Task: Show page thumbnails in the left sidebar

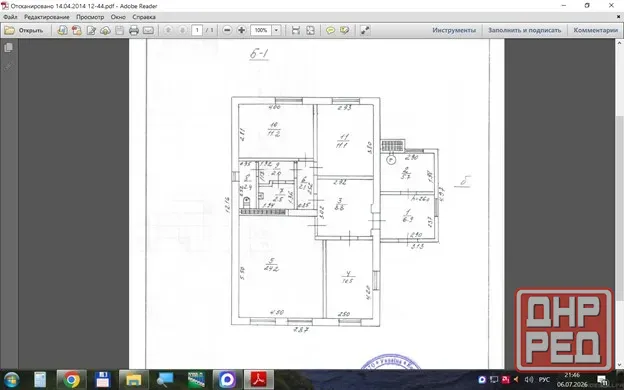Action: [8, 48]
